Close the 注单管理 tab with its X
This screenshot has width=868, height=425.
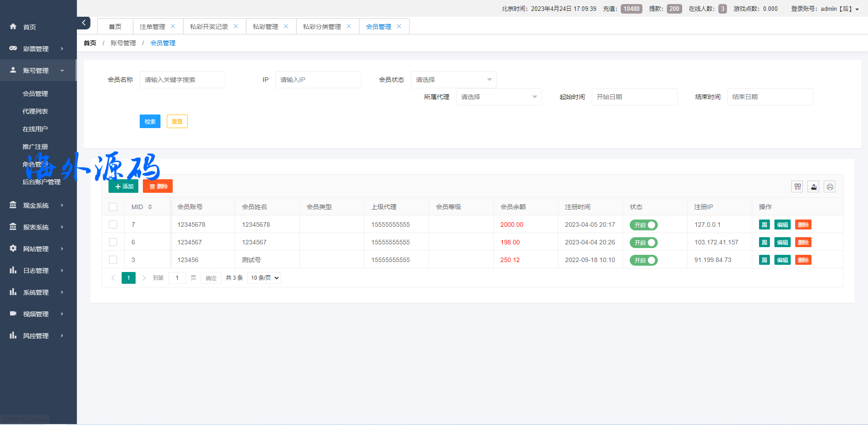[173, 26]
